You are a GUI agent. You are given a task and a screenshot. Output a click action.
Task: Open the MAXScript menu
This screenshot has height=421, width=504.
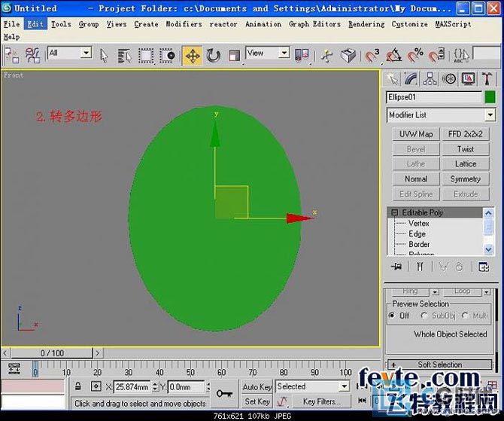pyautogui.click(x=453, y=24)
